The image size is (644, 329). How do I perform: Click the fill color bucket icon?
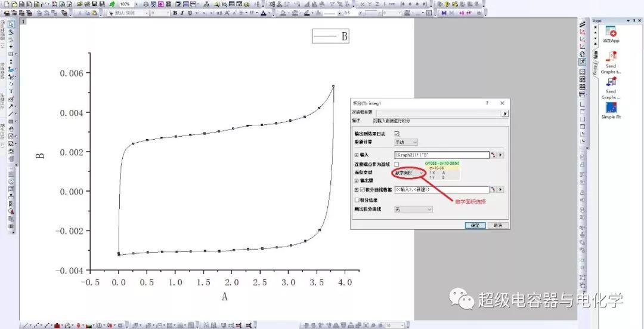click(283, 13)
